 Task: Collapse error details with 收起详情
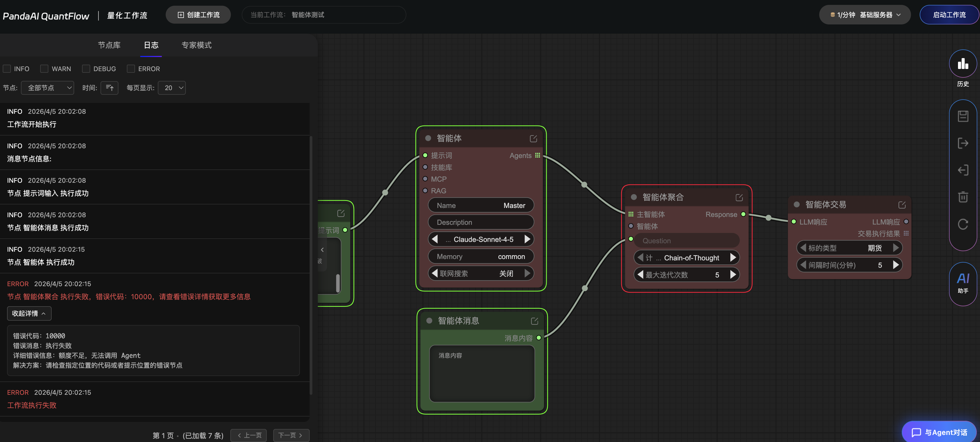(29, 313)
